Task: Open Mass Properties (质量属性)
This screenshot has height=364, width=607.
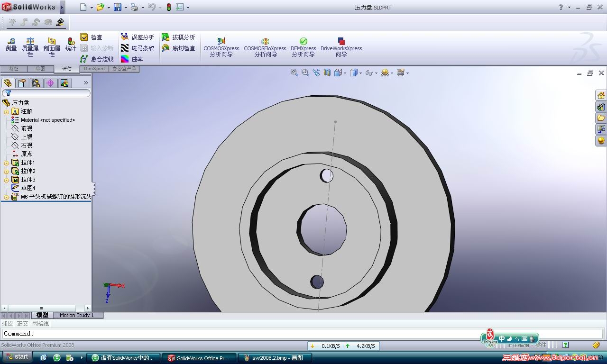Action: coord(30,47)
